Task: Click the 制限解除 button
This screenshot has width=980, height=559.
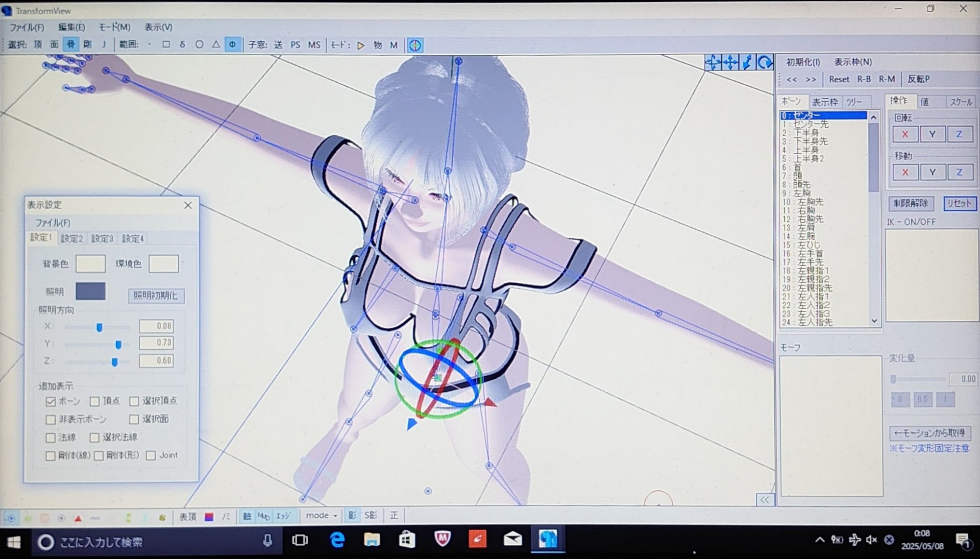Action: click(x=911, y=203)
